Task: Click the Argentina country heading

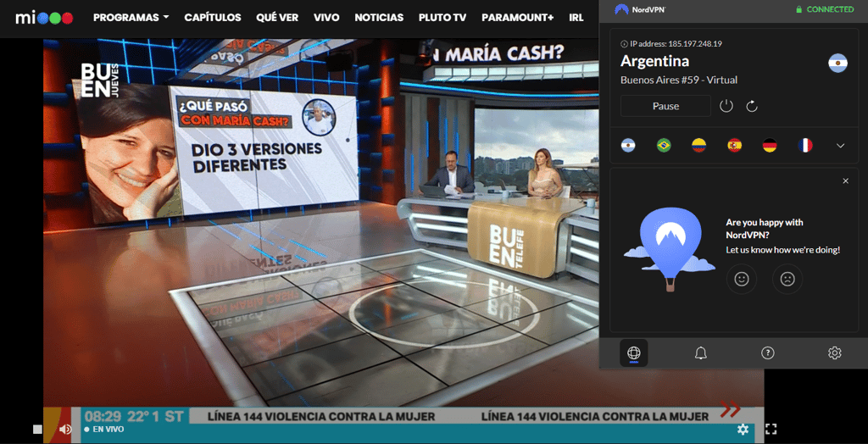Action: (x=655, y=60)
